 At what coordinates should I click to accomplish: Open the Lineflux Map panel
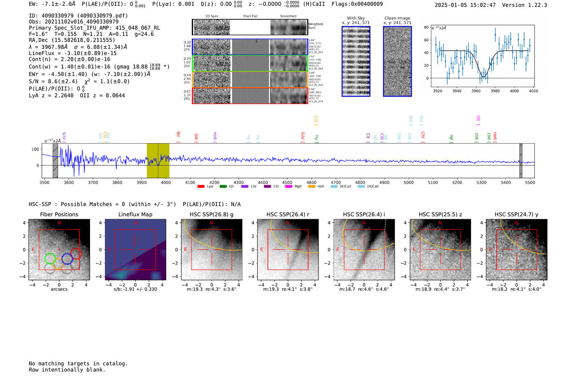tap(135, 250)
